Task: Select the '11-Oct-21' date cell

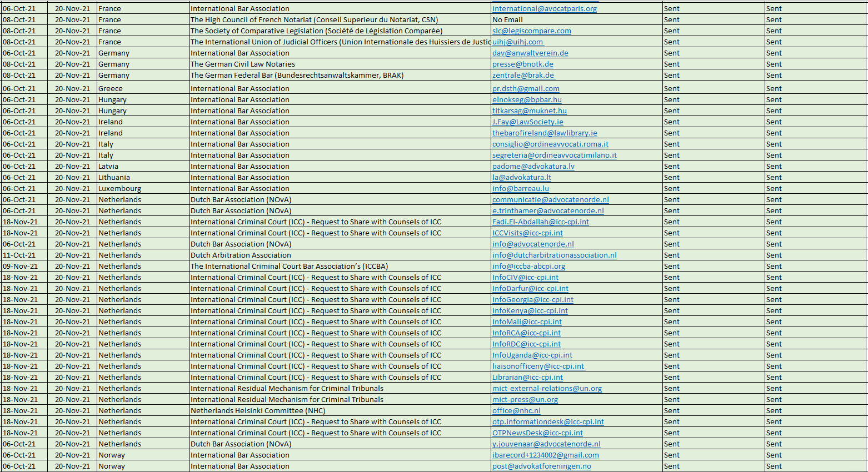Action: coord(24,255)
